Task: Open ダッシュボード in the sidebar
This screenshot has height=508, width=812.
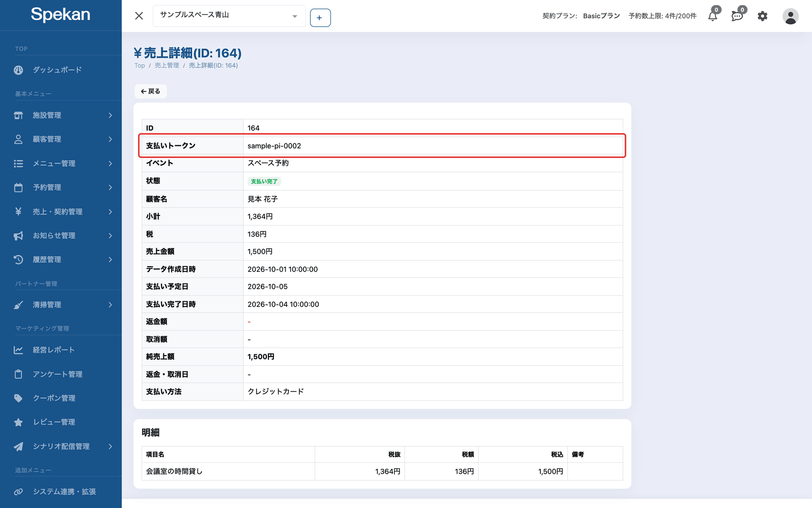Action: (57, 70)
